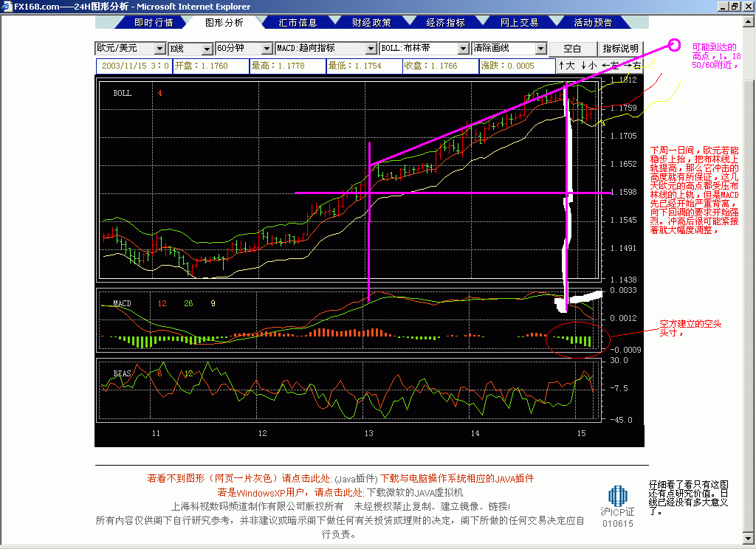The image size is (756, 549).
Task: Click the 请点击此处 link for Java插件
Action: pos(306,479)
